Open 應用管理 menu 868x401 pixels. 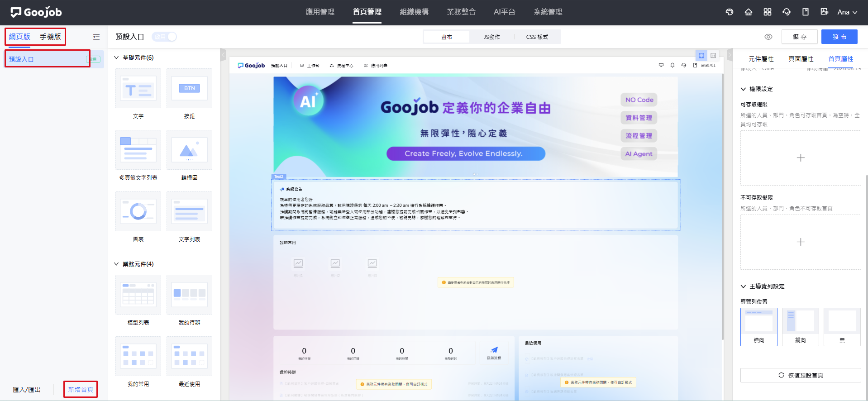click(320, 12)
